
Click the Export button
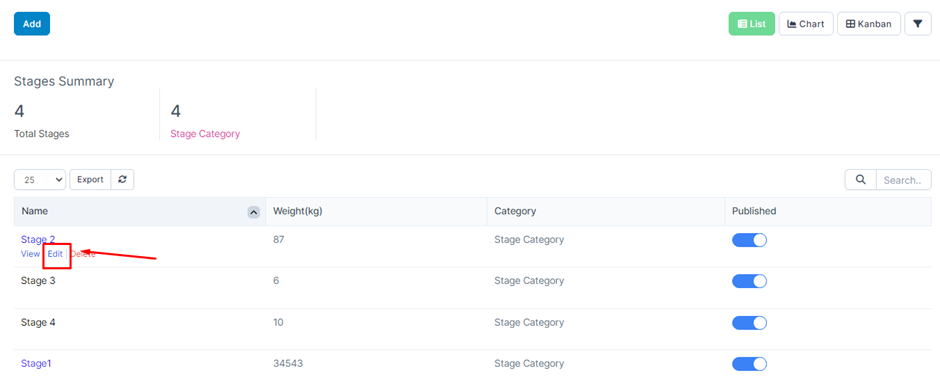pos(91,179)
